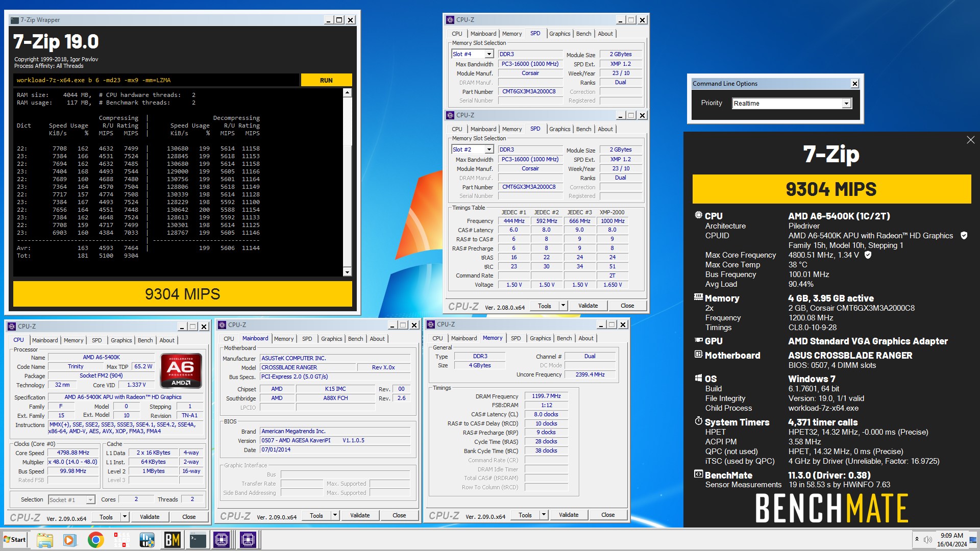
Task: Click the System Timers stopwatch icon
Action: (698, 421)
